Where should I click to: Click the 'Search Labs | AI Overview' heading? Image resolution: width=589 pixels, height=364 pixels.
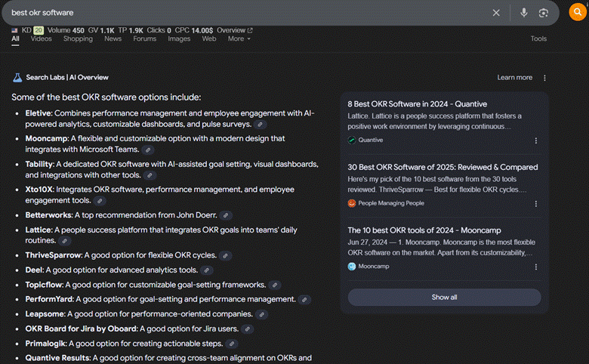[x=67, y=77]
